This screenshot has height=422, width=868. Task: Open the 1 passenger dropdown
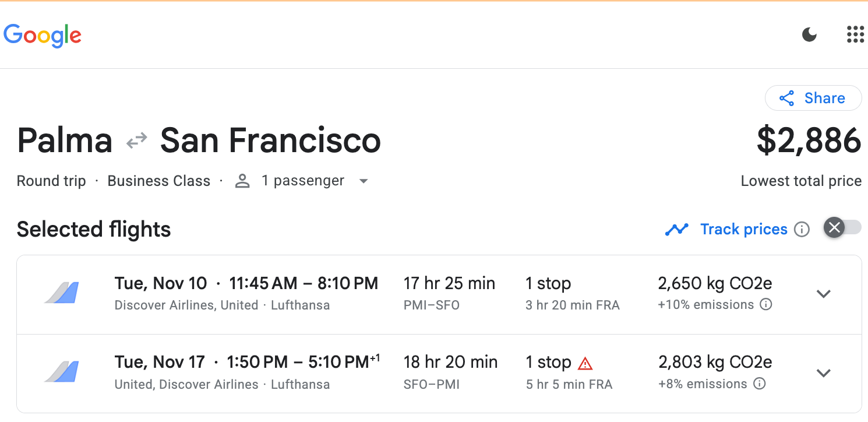(x=364, y=181)
